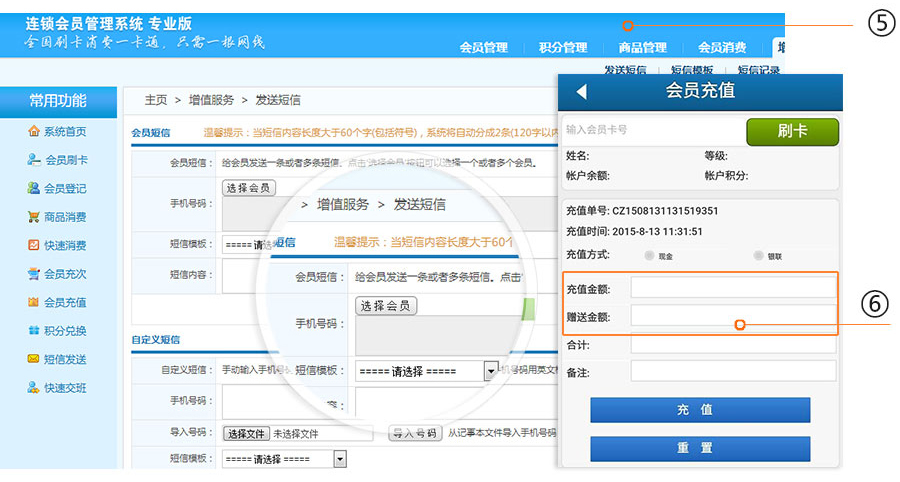Click the 积分兑换 gift icon
Screen dimensions: 900x482
34,331
